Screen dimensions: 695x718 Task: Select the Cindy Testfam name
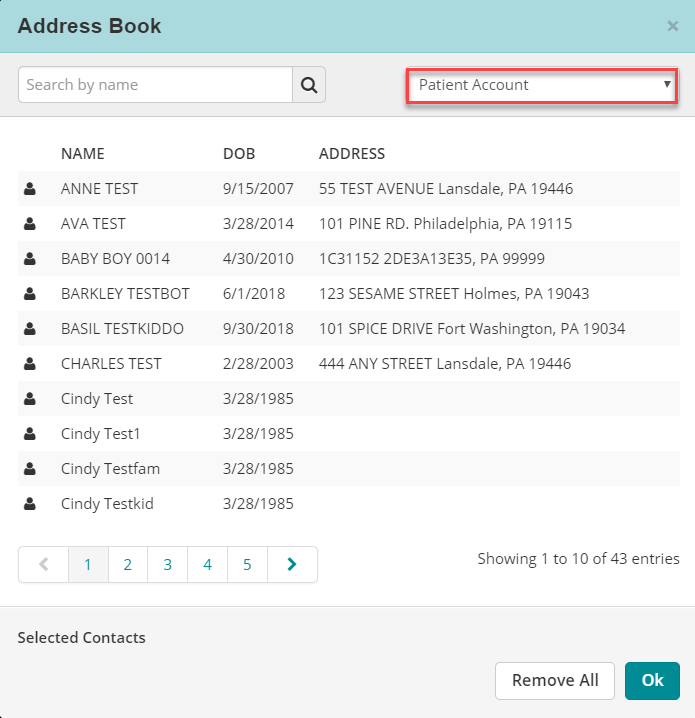click(x=110, y=469)
